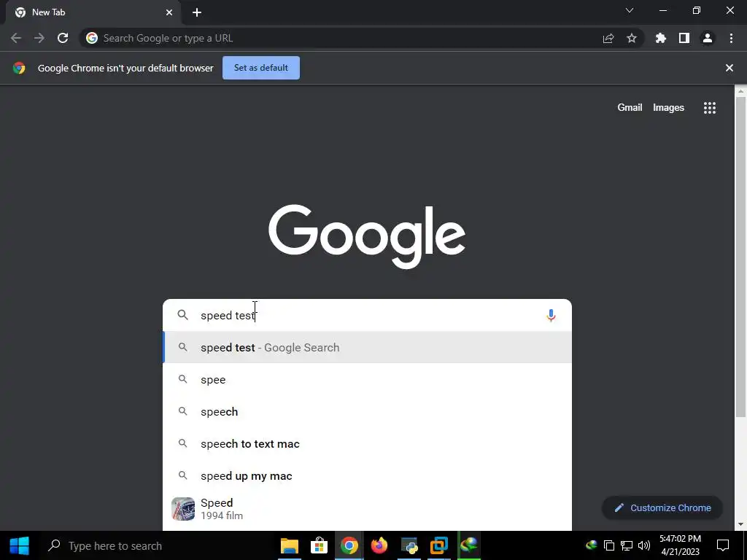Screen dimensions: 747x560
Task: Select the New Tab tab
Action: click(x=93, y=12)
